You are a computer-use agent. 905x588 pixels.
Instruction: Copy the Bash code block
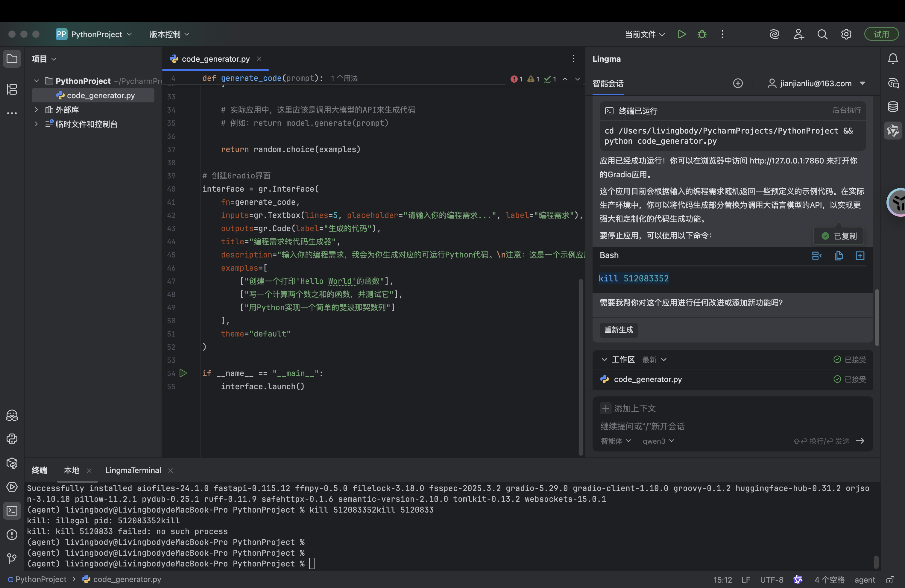pos(839,256)
